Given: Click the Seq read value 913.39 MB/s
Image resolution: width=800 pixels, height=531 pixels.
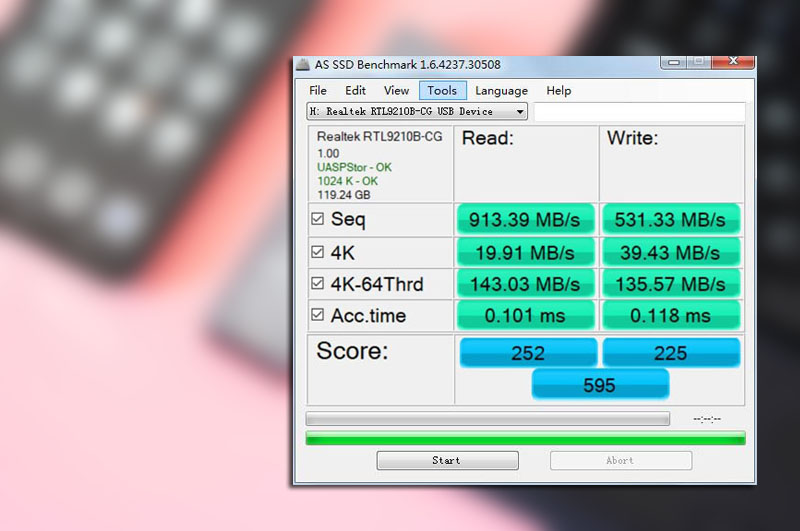Looking at the screenshot, I should pos(526,220).
